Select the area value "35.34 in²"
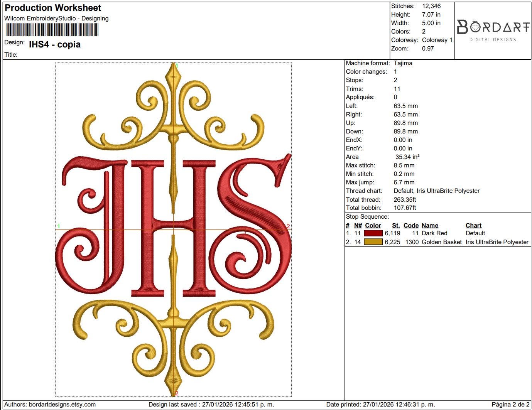 pos(407,157)
